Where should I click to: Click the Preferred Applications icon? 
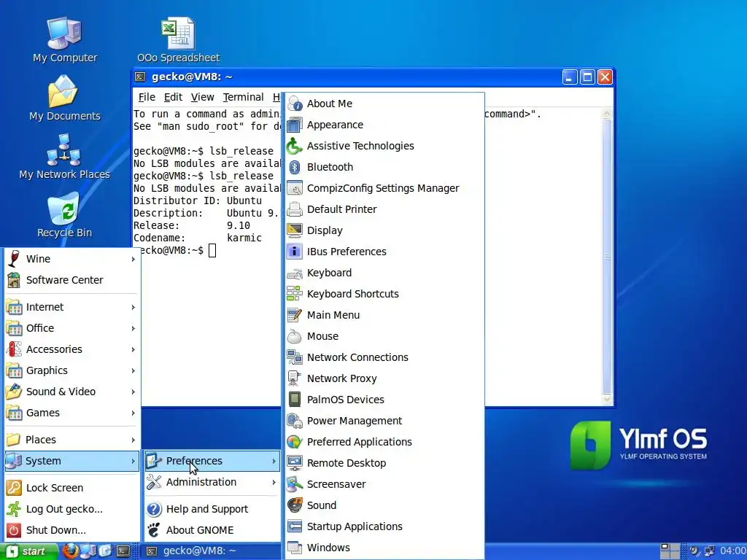tap(295, 442)
